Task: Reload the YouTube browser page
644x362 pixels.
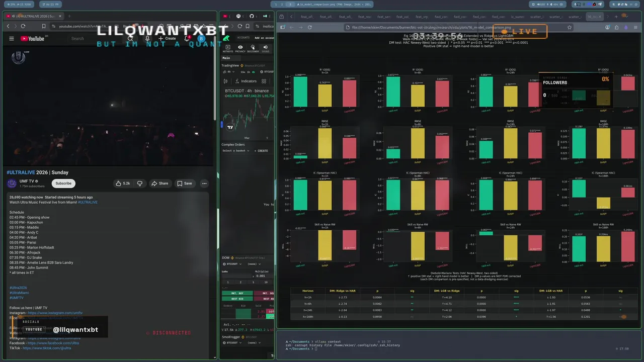Action: (x=23, y=26)
